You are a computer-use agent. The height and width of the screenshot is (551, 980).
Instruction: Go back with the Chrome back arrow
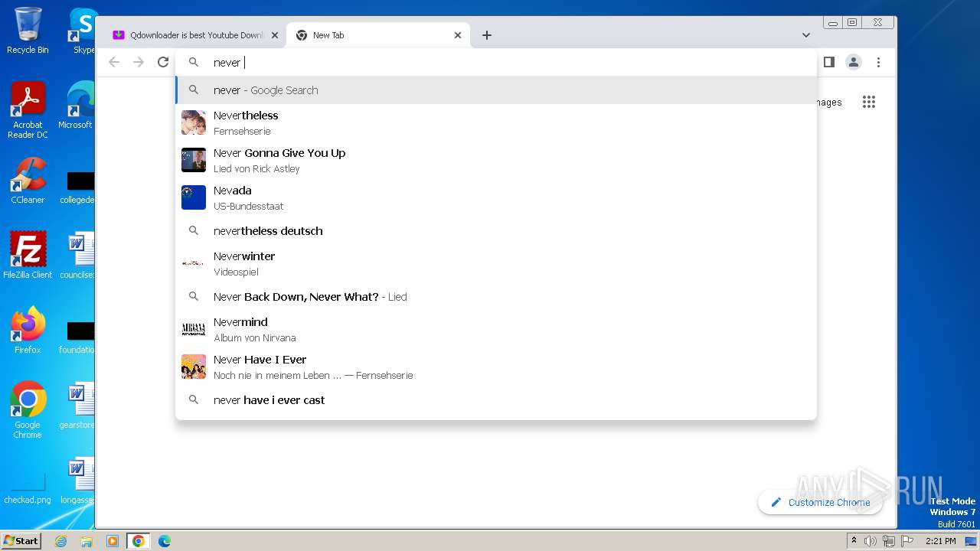click(114, 62)
